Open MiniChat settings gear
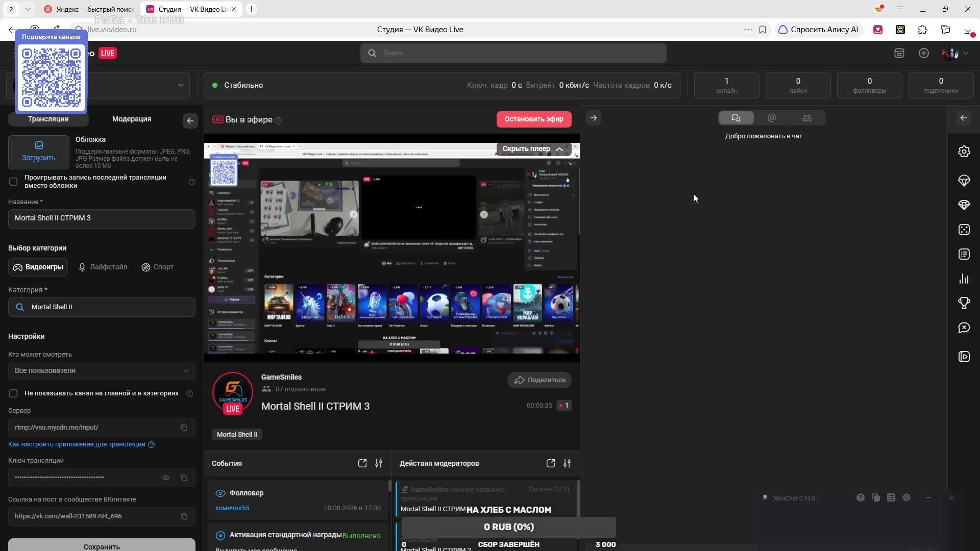The image size is (980, 551). [906, 497]
